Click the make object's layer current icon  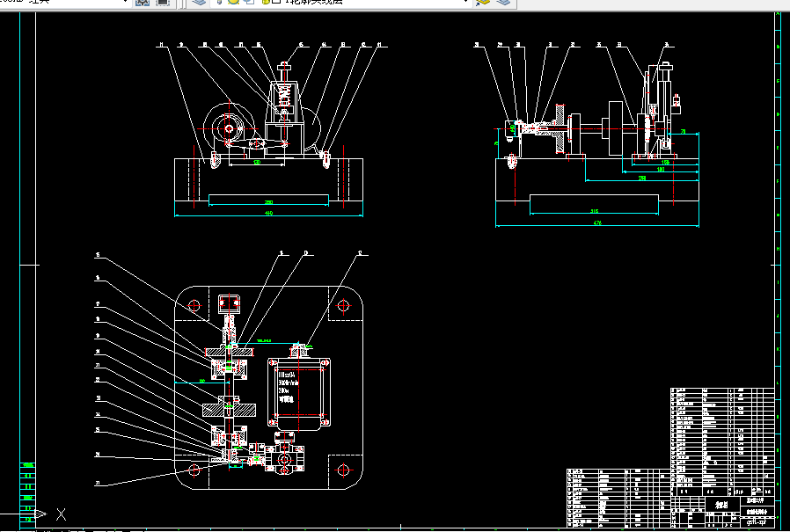(x=483, y=2)
